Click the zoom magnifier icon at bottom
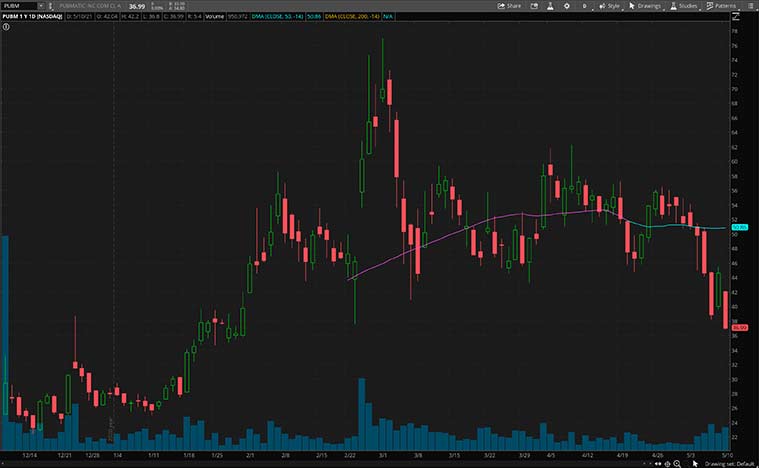759x468 pixels. (677, 463)
